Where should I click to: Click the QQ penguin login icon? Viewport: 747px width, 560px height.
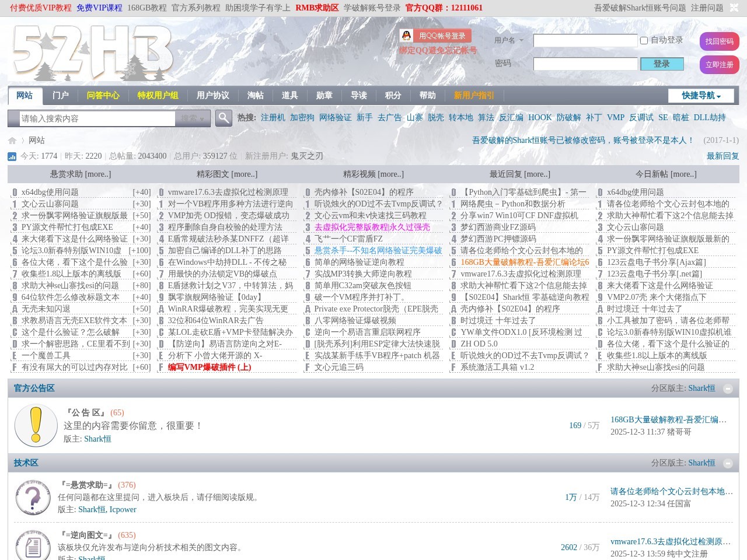coord(405,34)
